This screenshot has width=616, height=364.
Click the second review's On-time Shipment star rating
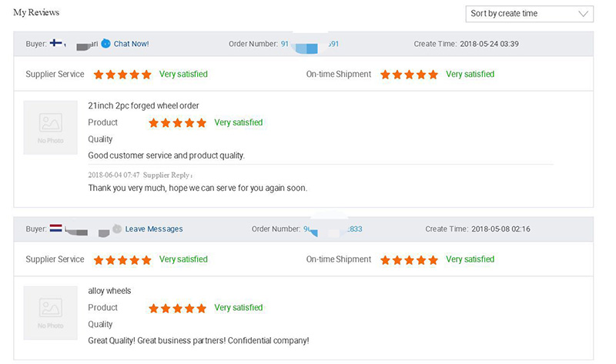click(x=409, y=259)
